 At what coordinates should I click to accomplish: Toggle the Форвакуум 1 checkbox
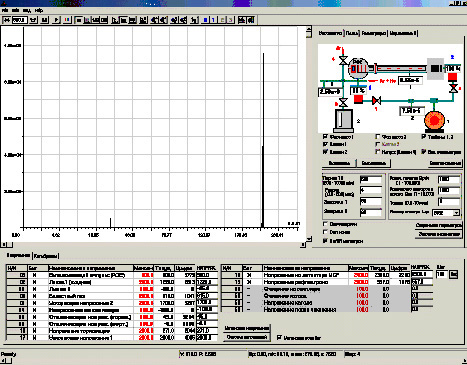pyautogui.click(x=325, y=137)
